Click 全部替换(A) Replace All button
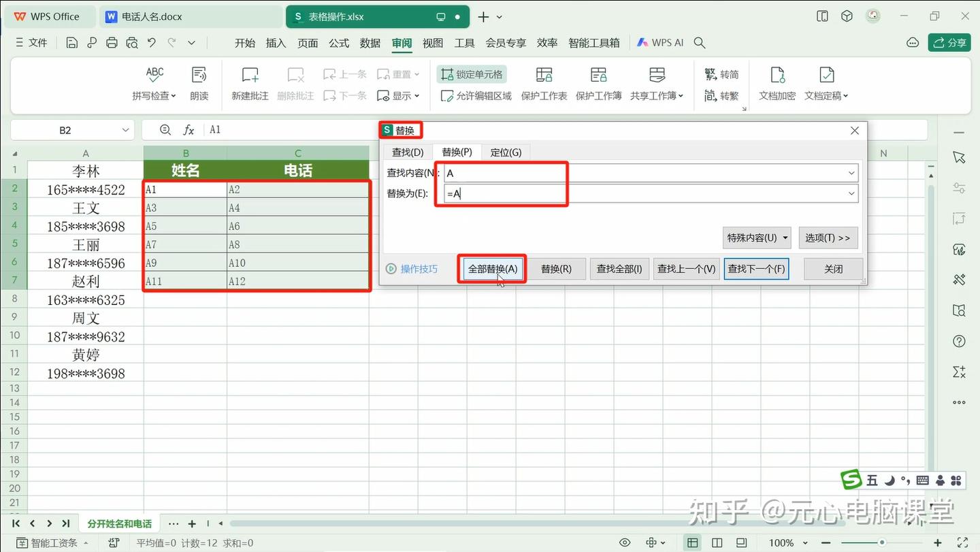Viewport: 980px width, 552px height. coord(493,269)
